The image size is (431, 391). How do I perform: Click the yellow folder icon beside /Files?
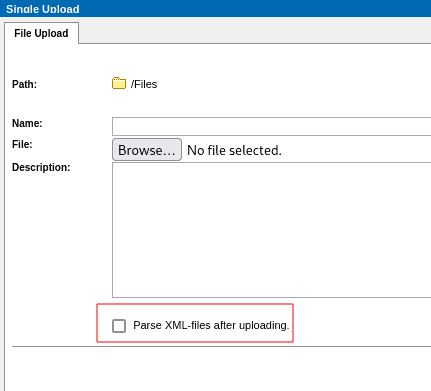(119, 83)
